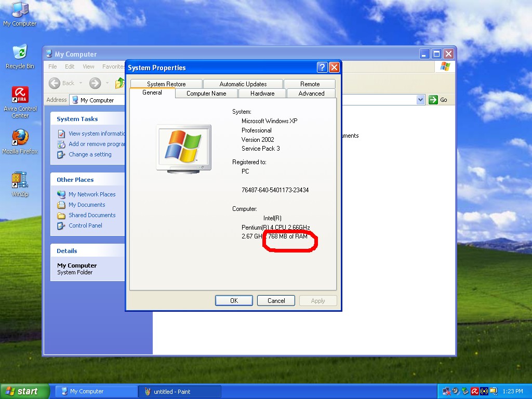This screenshot has width=532, height=399.
Task: Switch to untitled - Paint taskbar button
Action: coord(180,391)
